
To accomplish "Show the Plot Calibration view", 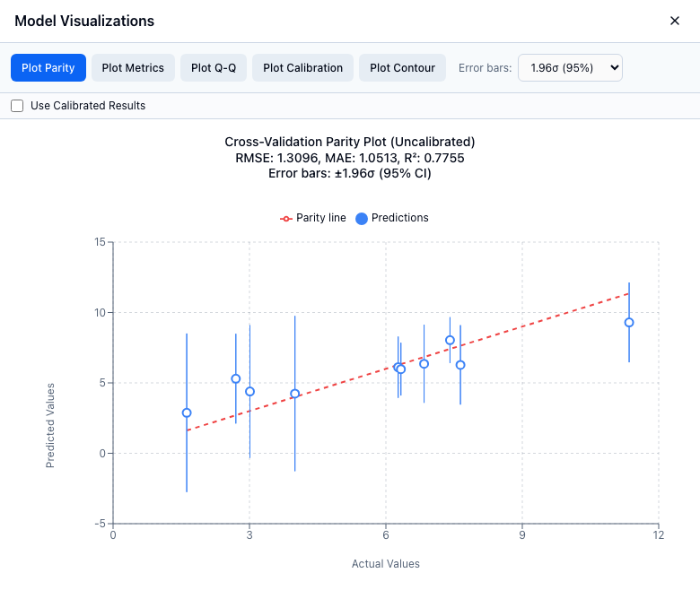I will click(x=302, y=68).
